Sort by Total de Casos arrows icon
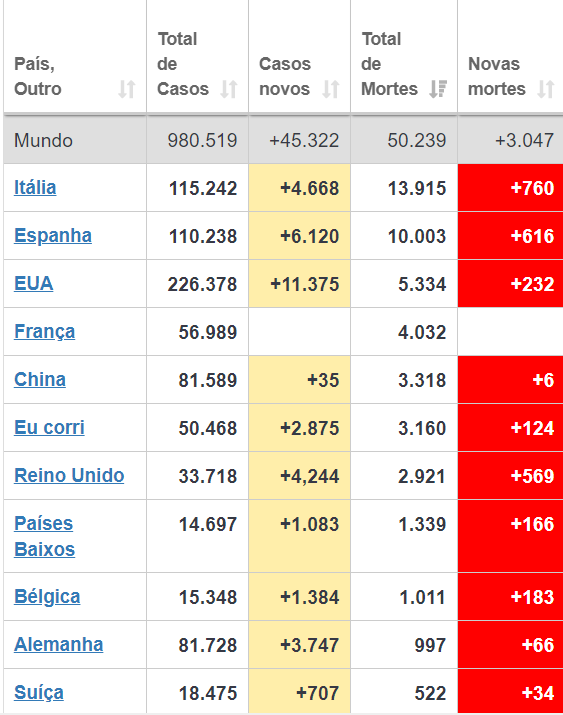 (229, 89)
